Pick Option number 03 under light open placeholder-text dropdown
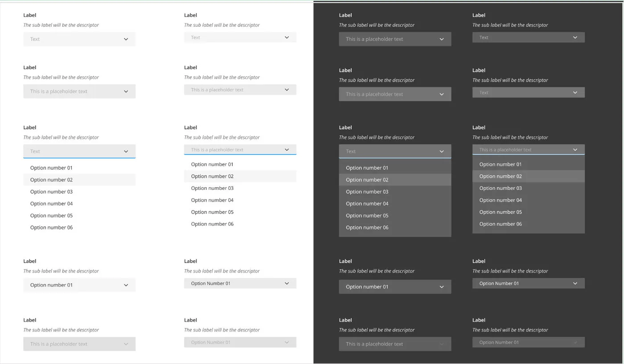Viewport: 624px width, 364px height. 240,188
